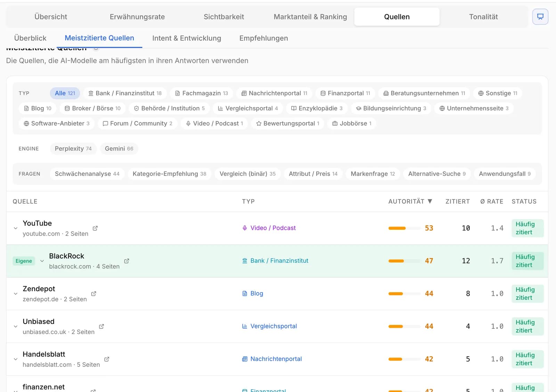Filter by Broker / Börse chip

point(92,108)
